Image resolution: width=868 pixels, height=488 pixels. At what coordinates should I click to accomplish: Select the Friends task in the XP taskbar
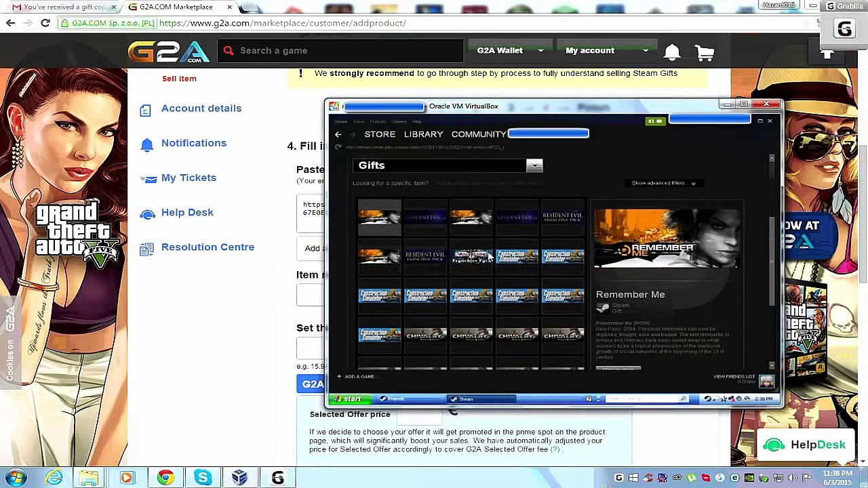pos(411,399)
